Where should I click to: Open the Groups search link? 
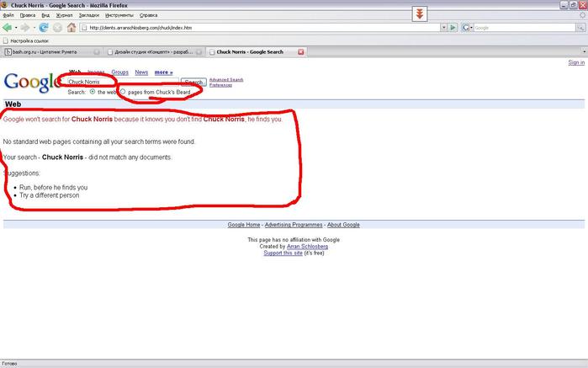coord(119,72)
